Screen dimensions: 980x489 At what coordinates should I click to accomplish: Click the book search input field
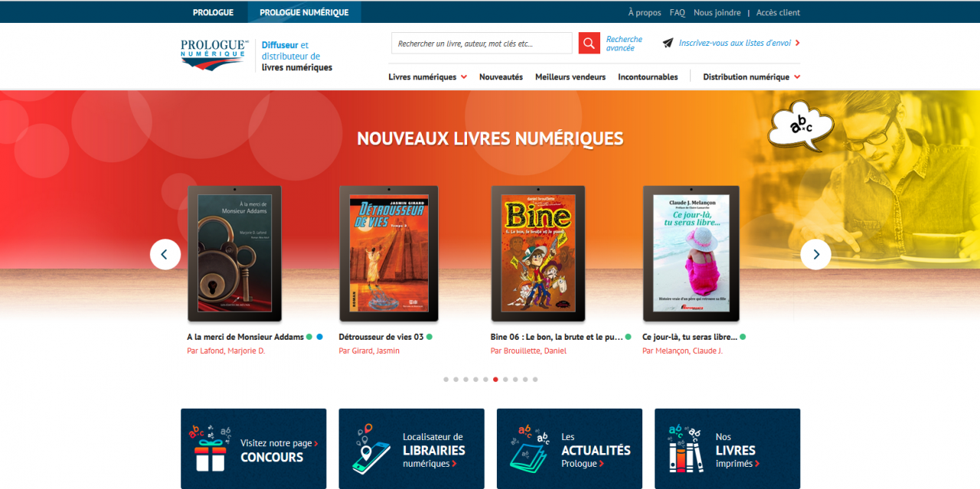point(482,43)
